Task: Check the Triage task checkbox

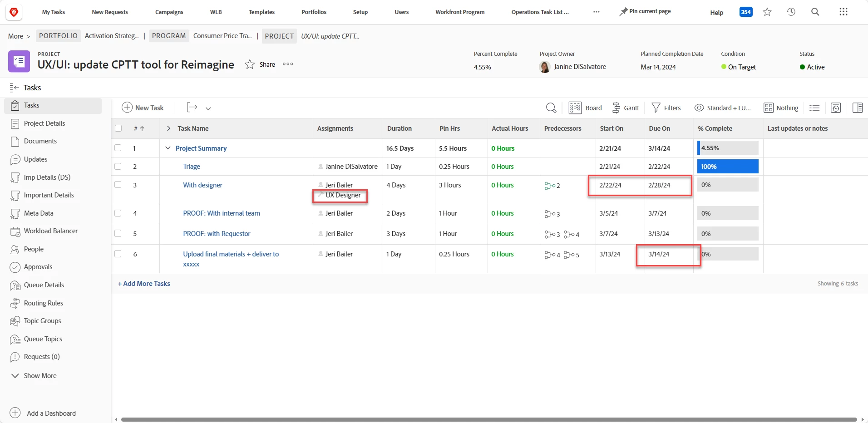Action: tap(118, 167)
